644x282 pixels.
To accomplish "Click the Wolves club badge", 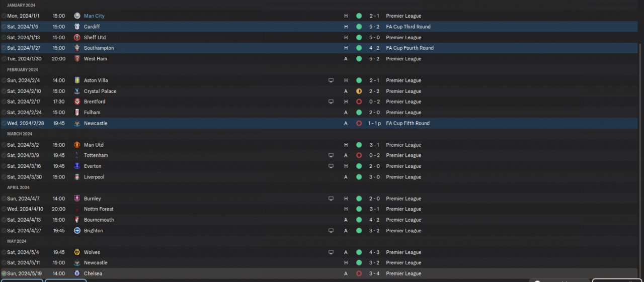I will 77,252.
